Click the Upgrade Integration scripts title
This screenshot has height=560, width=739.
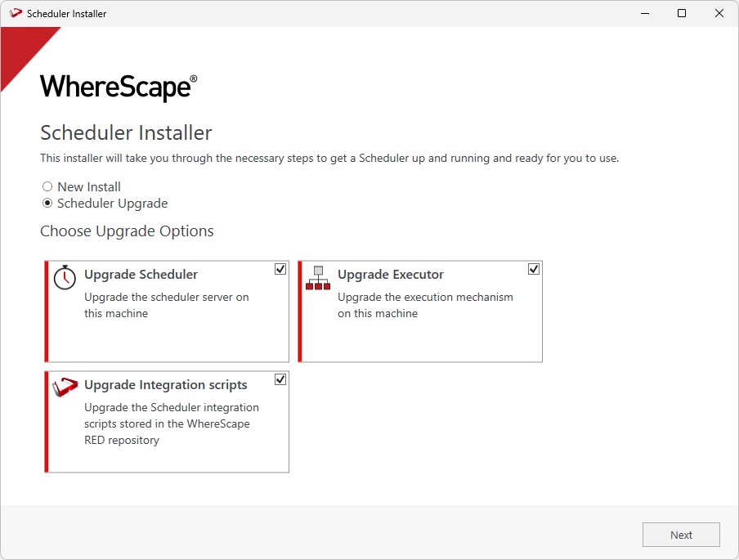(165, 385)
